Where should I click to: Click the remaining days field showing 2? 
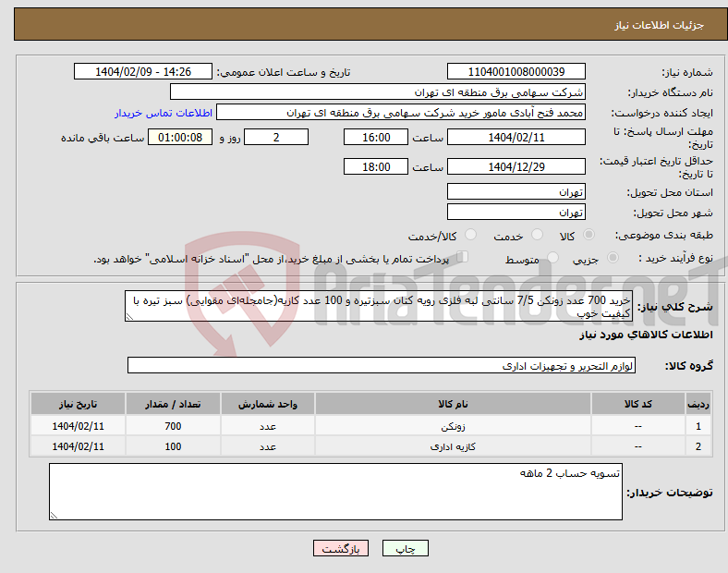tap(276, 137)
